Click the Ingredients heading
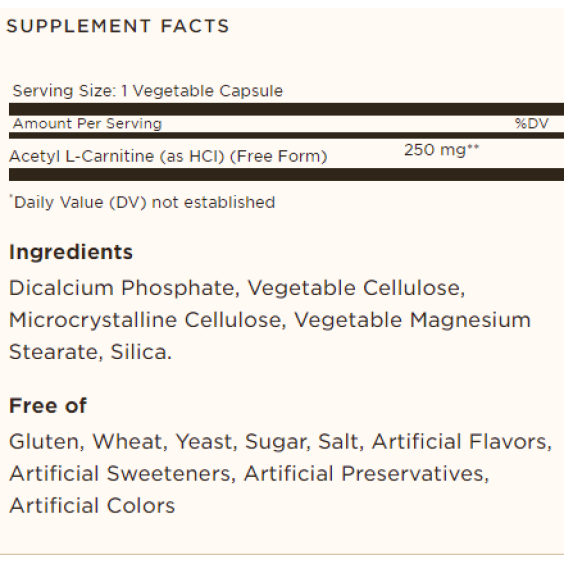The image size is (564, 564). pos(71,252)
